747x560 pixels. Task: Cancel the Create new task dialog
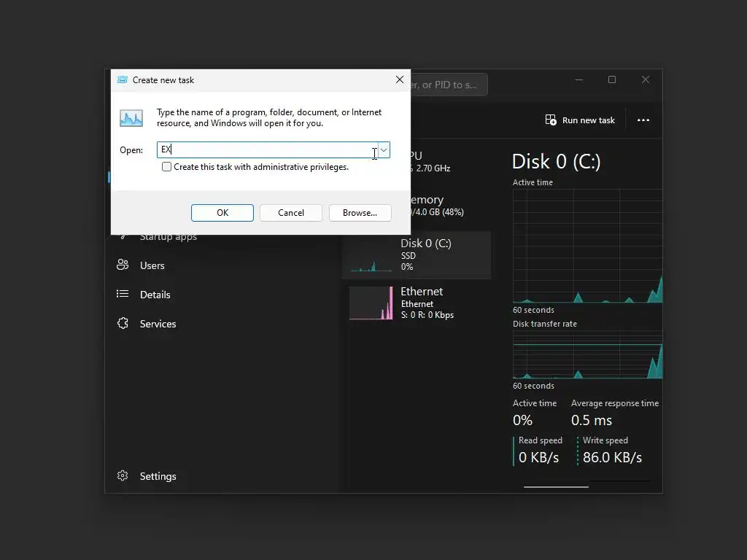pos(290,213)
